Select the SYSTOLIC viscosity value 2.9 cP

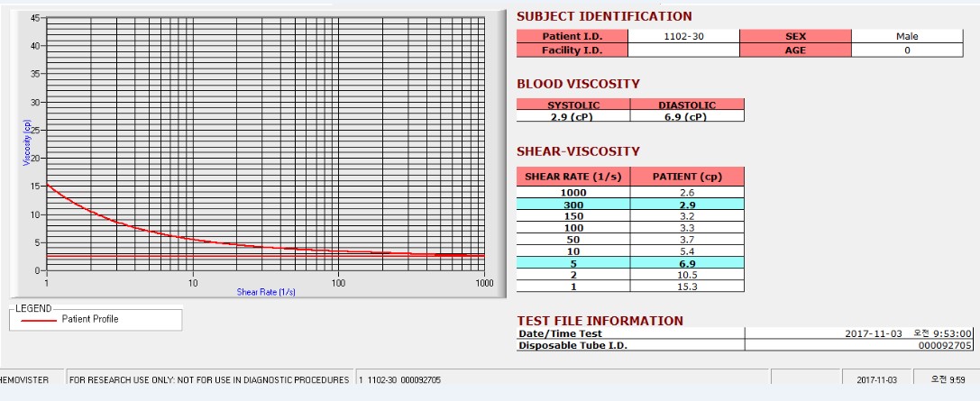(x=573, y=116)
